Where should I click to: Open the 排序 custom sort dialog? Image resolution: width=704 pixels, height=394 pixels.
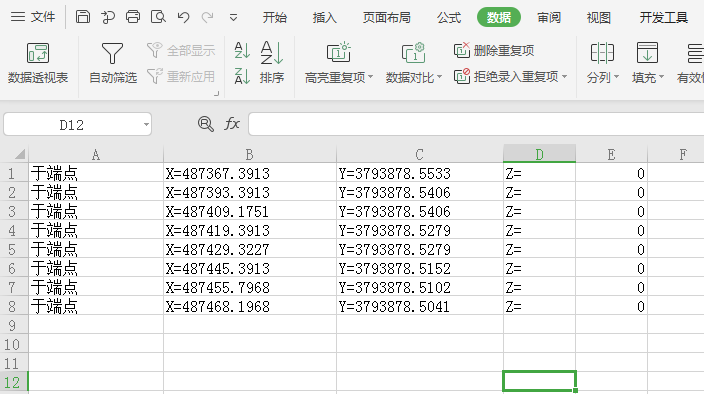click(x=272, y=63)
